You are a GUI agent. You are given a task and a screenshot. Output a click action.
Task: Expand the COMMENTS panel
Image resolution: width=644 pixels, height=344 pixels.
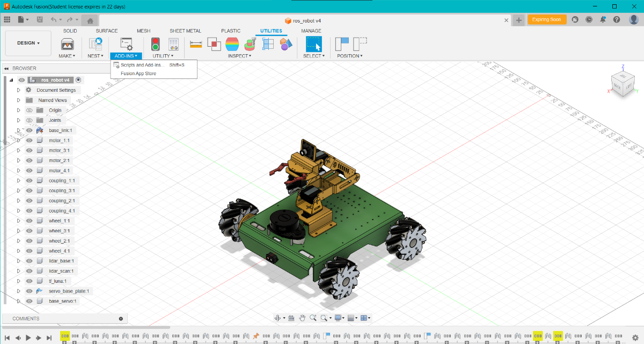tap(121, 319)
